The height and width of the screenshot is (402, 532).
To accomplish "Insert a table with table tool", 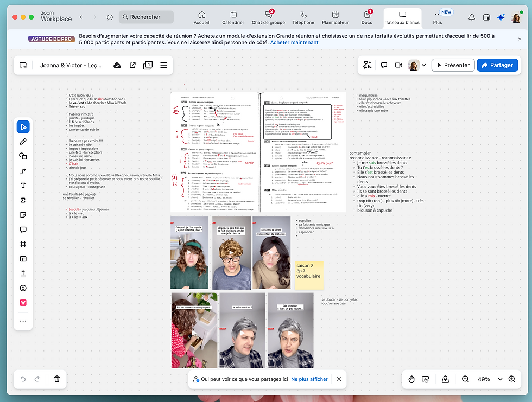I will 23,259.
